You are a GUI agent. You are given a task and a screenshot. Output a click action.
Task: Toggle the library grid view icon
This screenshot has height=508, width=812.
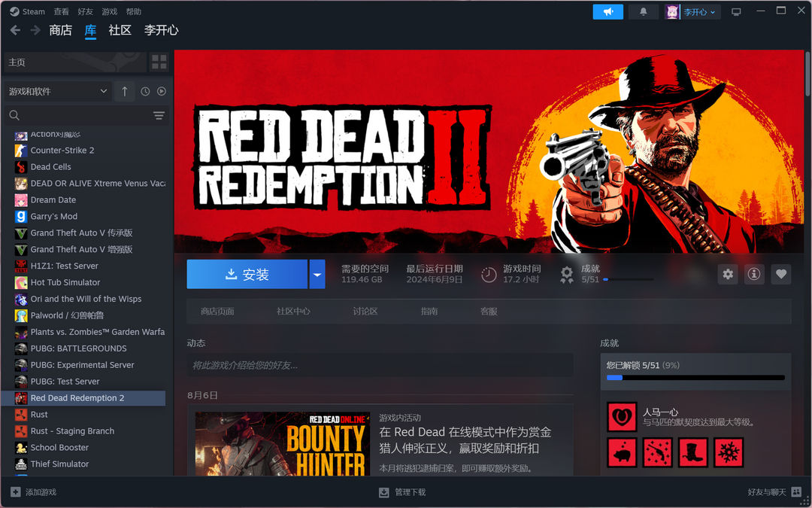click(159, 62)
